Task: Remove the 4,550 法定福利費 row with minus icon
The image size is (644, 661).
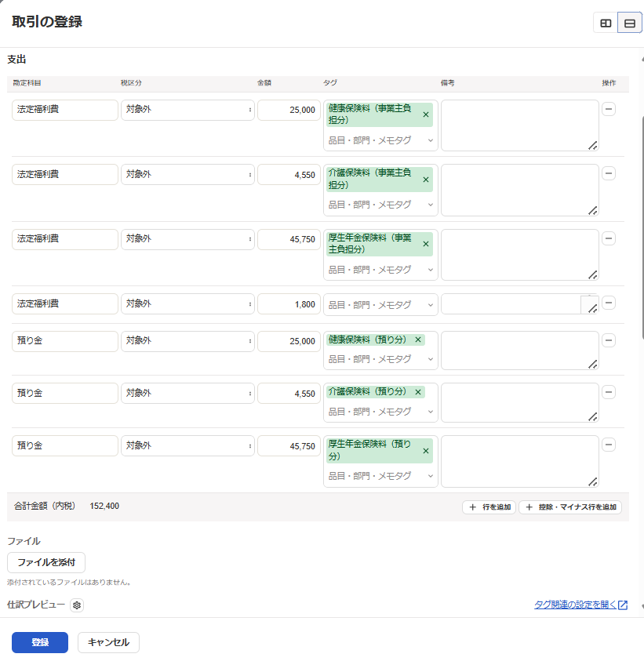Action: tap(609, 173)
